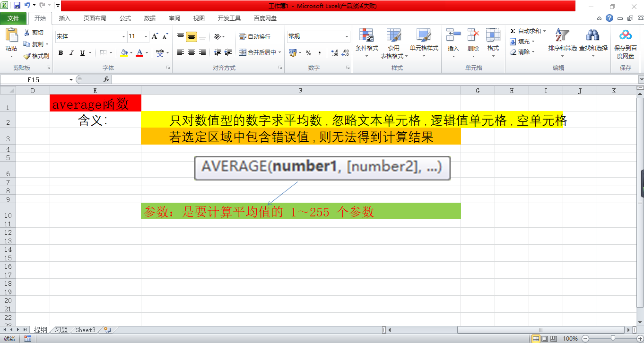
Task: Click the insert function fx icon
Action: [106, 79]
